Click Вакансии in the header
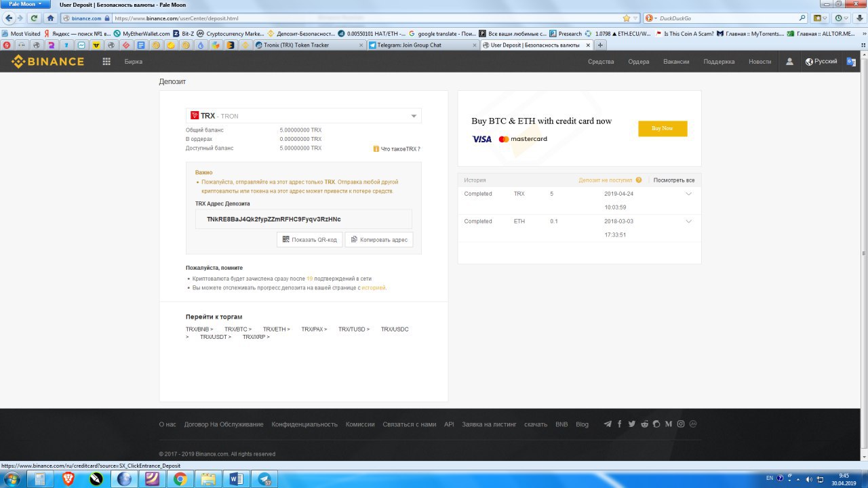The image size is (868, 488). [676, 62]
